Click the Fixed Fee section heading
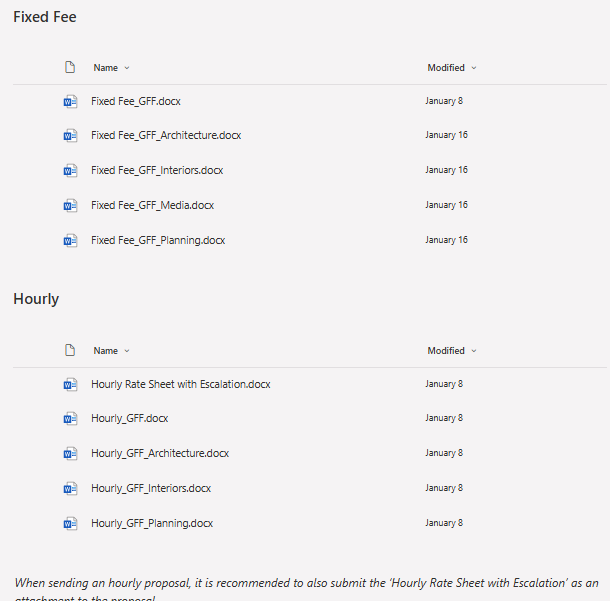 click(45, 17)
